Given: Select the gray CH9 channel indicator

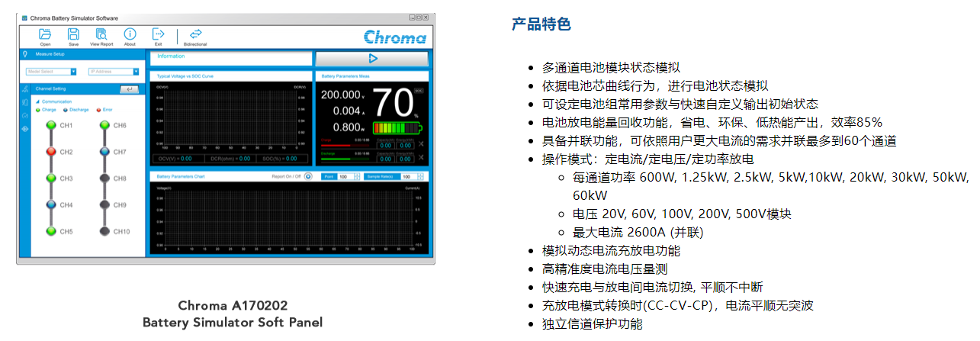Looking at the screenshot, I should [104, 205].
